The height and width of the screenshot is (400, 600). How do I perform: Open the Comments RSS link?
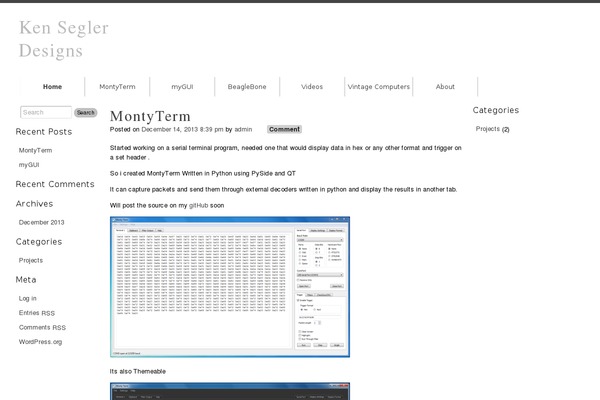coord(42,328)
